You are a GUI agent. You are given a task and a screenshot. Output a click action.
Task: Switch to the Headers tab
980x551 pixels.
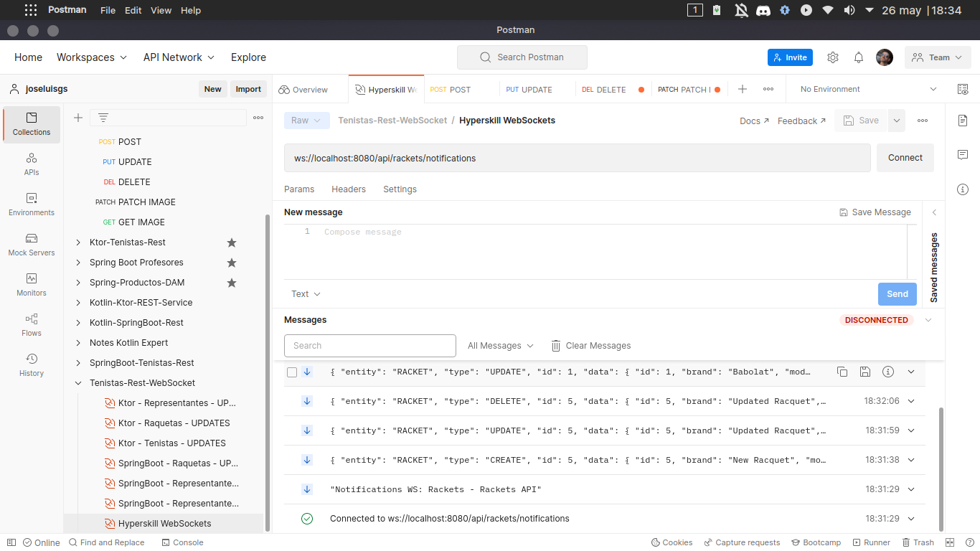coord(349,189)
